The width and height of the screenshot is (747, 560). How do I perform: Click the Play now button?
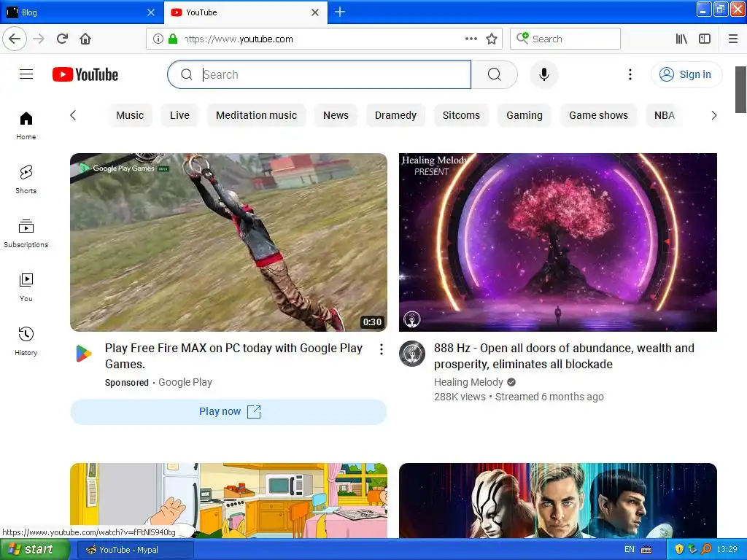point(228,411)
